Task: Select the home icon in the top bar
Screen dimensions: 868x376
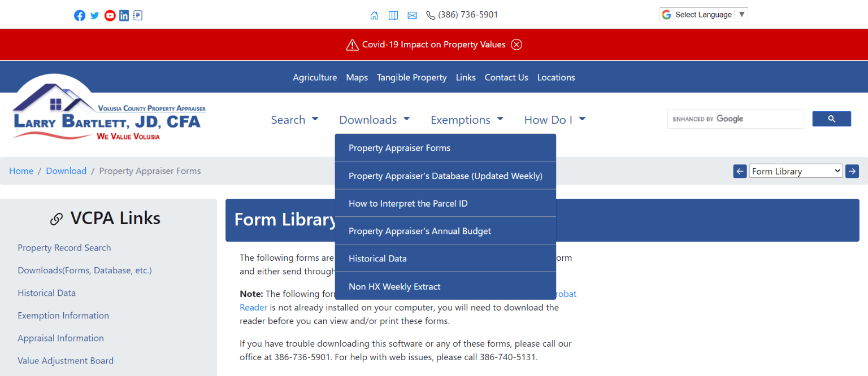Action: [374, 15]
